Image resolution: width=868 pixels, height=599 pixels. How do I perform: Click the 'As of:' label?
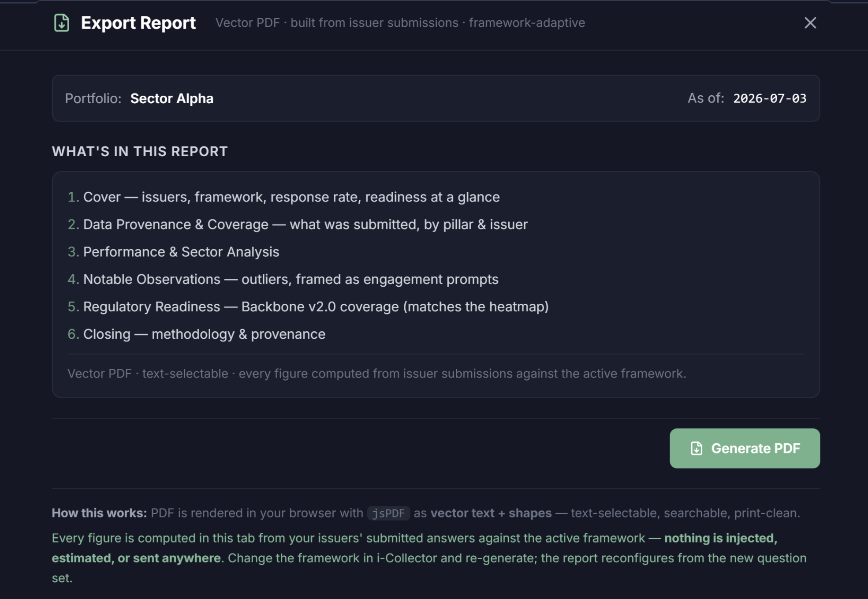click(706, 98)
